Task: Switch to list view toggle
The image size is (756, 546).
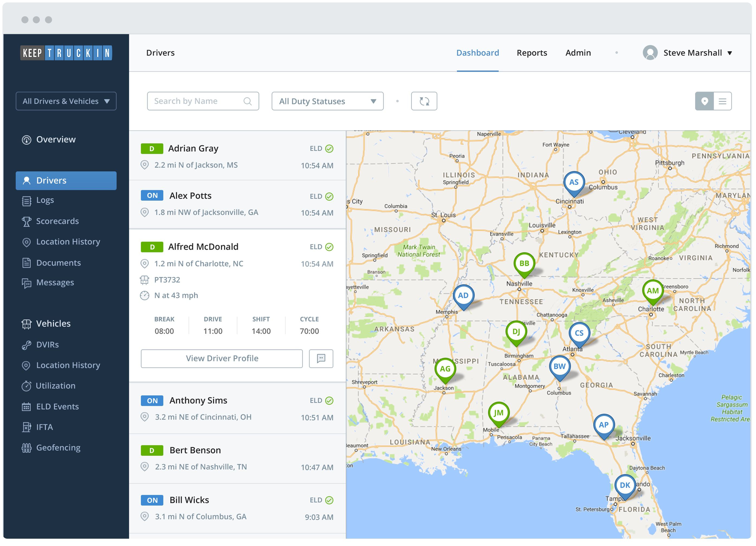Action: click(722, 101)
